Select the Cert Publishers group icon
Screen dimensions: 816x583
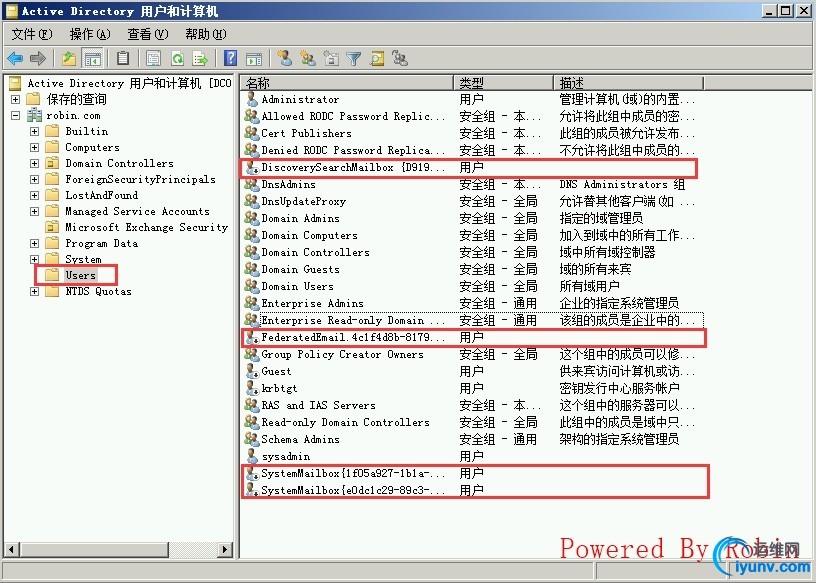pyautogui.click(x=252, y=133)
